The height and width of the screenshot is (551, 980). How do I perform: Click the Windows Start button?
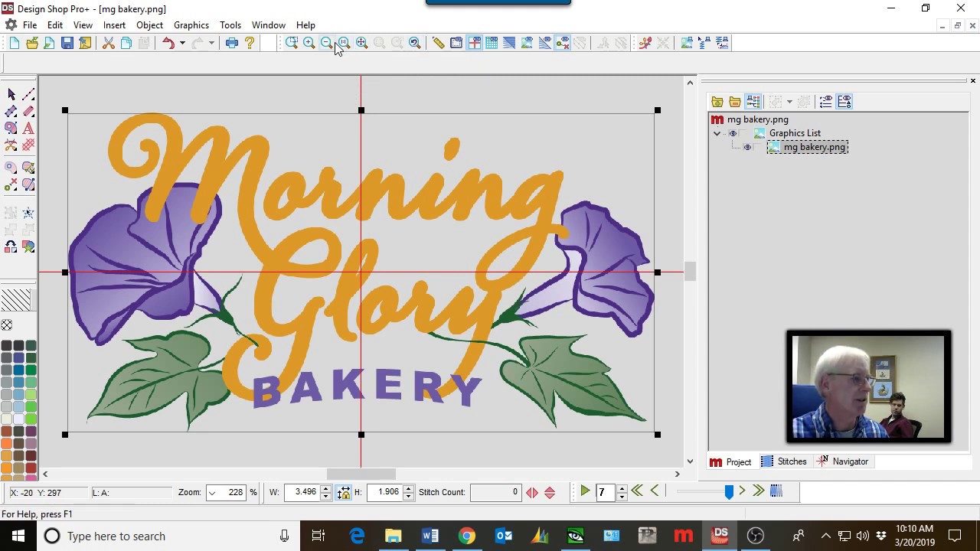click(x=18, y=536)
